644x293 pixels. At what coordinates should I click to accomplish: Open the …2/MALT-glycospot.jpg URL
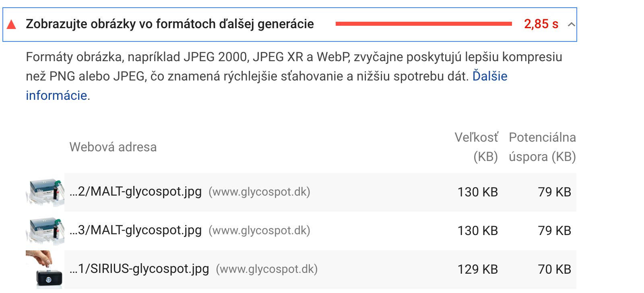click(136, 192)
